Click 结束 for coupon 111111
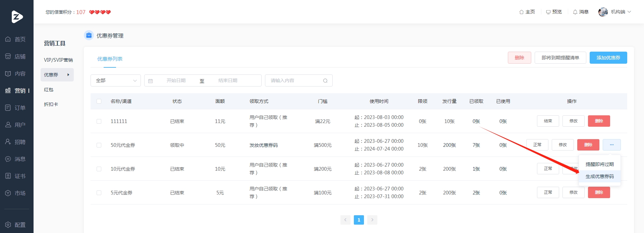The height and width of the screenshot is (233, 644). (x=548, y=121)
